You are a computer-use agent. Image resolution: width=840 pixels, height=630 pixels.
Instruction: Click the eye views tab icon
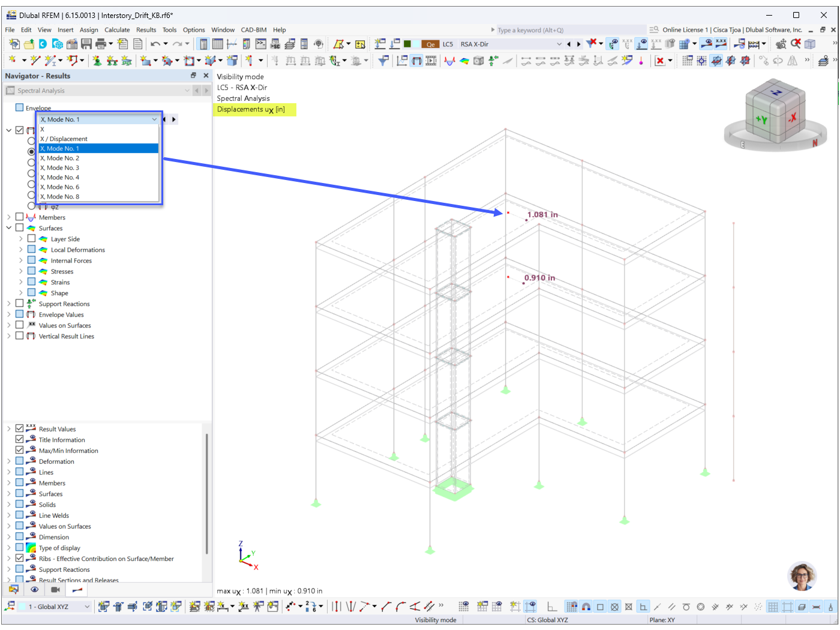click(34, 590)
